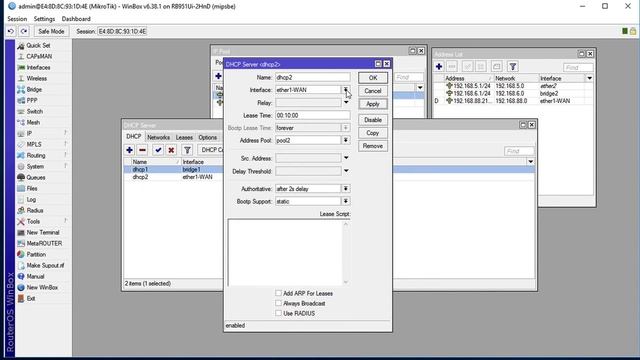Screen dimensions: 640x360
Task: Open the Interfaces menu item
Action: 38,67
